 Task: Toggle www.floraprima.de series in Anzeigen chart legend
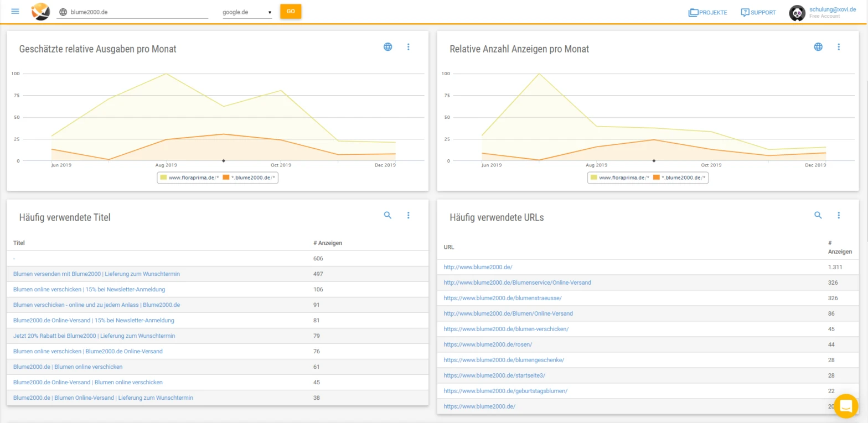click(x=618, y=178)
